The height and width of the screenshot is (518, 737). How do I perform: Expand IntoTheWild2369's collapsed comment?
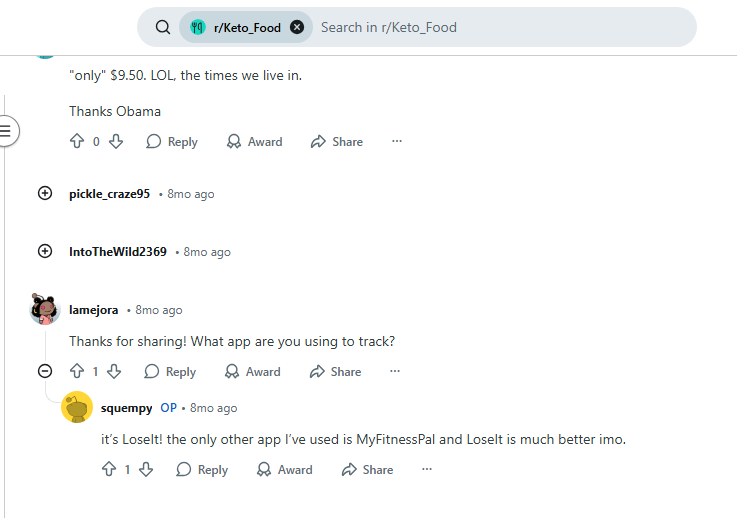pyautogui.click(x=45, y=252)
